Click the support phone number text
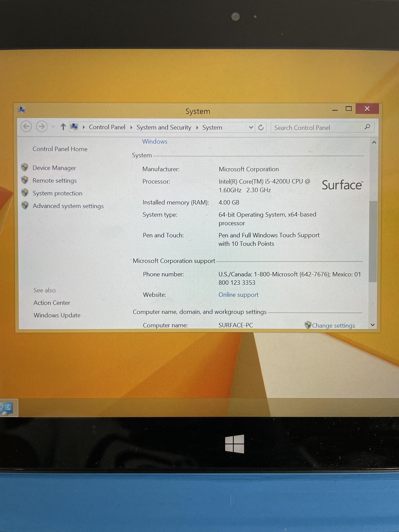The height and width of the screenshot is (532, 399). coord(290,278)
